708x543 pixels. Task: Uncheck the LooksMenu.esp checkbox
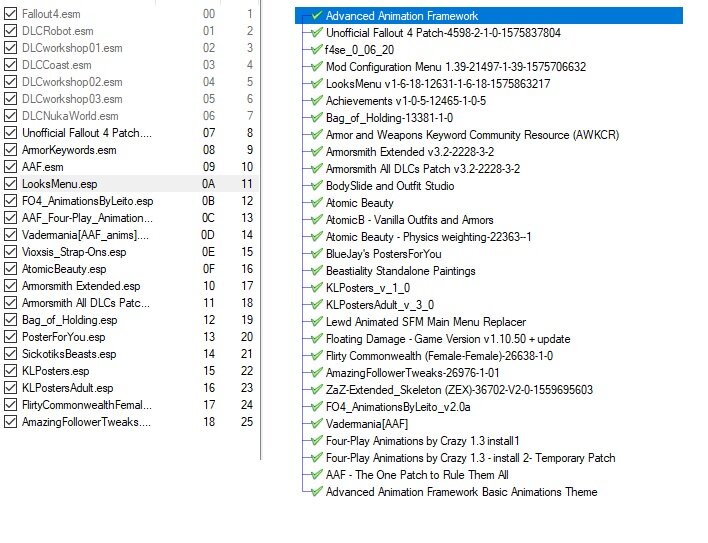click(10, 184)
